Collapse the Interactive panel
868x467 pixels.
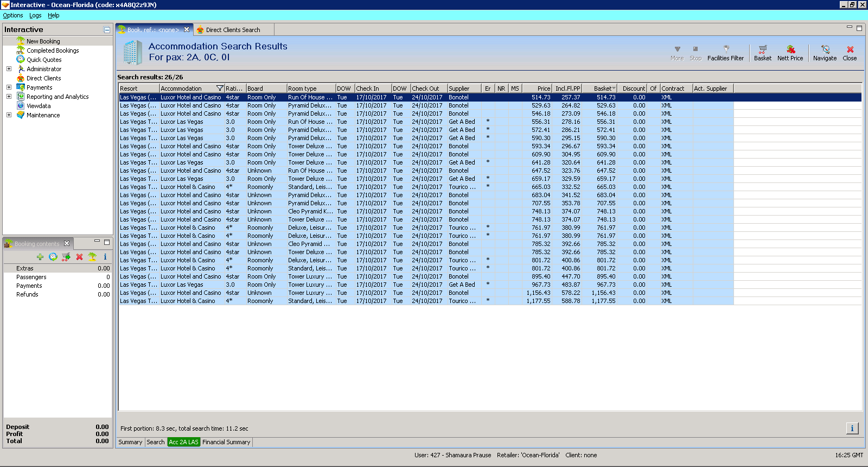tap(107, 30)
